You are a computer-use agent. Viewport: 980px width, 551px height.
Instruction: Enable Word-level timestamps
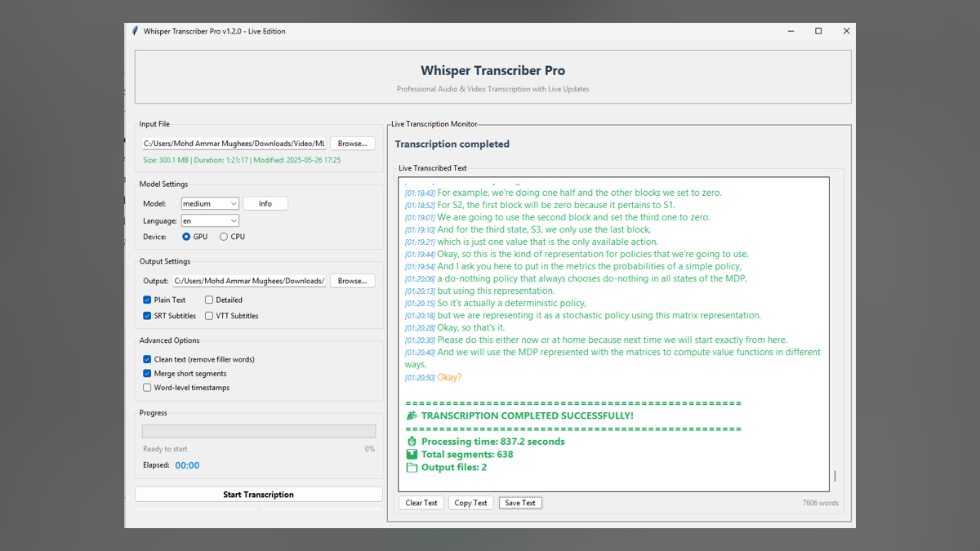tap(147, 388)
